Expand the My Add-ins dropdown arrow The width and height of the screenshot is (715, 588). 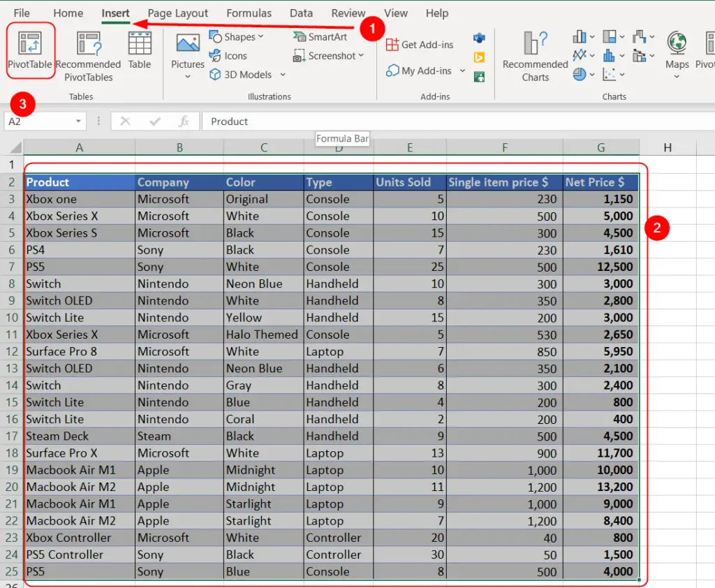(462, 71)
